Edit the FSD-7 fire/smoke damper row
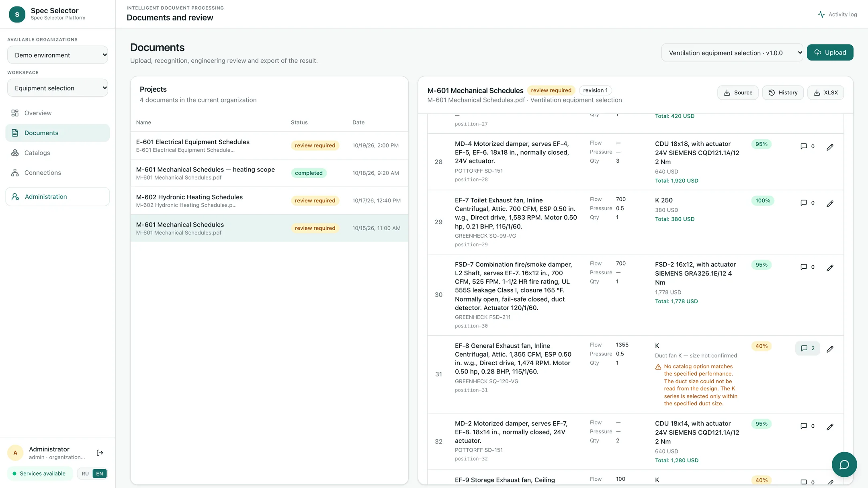 (x=830, y=268)
